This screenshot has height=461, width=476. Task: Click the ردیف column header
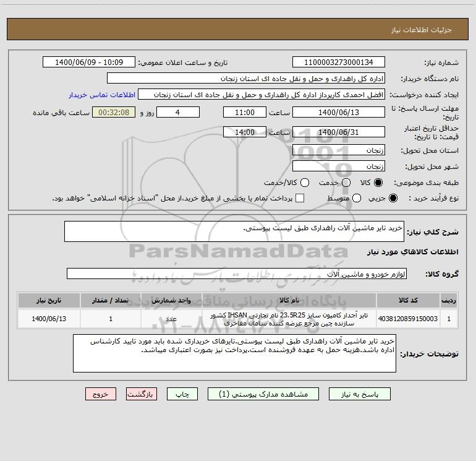449,300
